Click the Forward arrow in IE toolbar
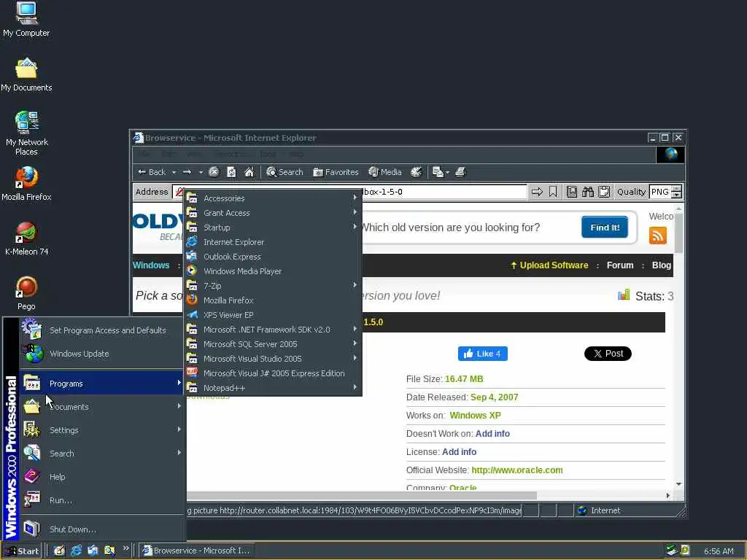The image size is (747, 560). 187,172
